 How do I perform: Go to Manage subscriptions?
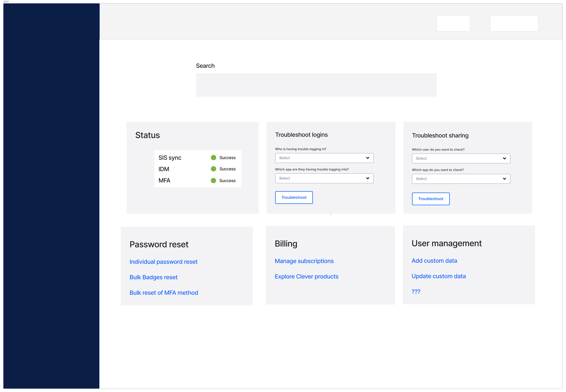point(304,261)
